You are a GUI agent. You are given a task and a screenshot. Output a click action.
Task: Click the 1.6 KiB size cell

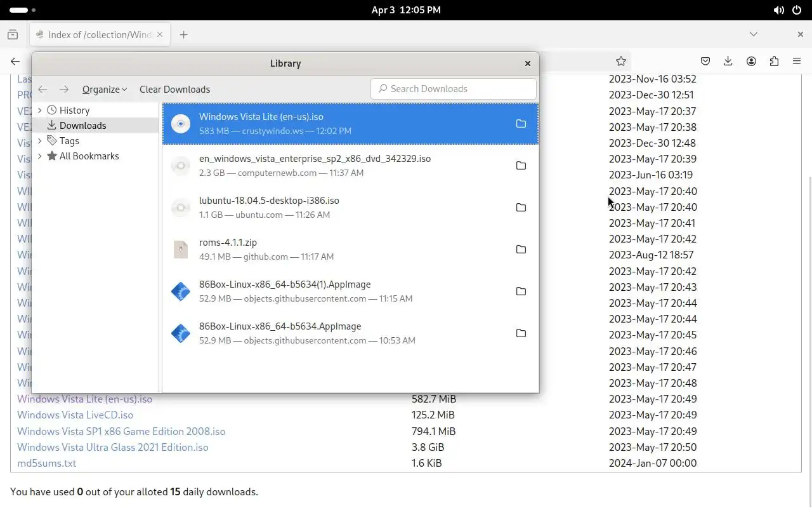[x=427, y=463]
